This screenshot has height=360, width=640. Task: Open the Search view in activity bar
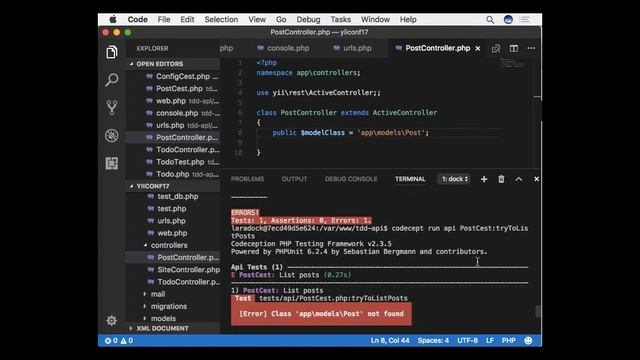coord(111,80)
